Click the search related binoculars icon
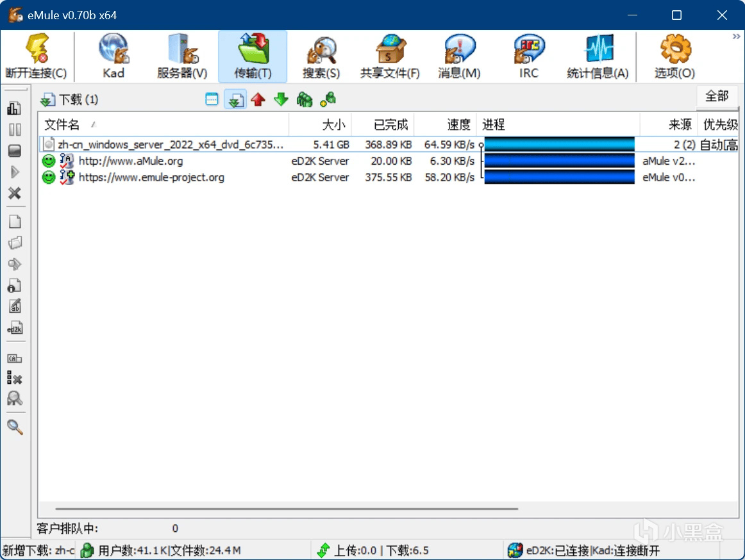Image resolution: width=745 pixels, height=560 pixels. [15, 398]
